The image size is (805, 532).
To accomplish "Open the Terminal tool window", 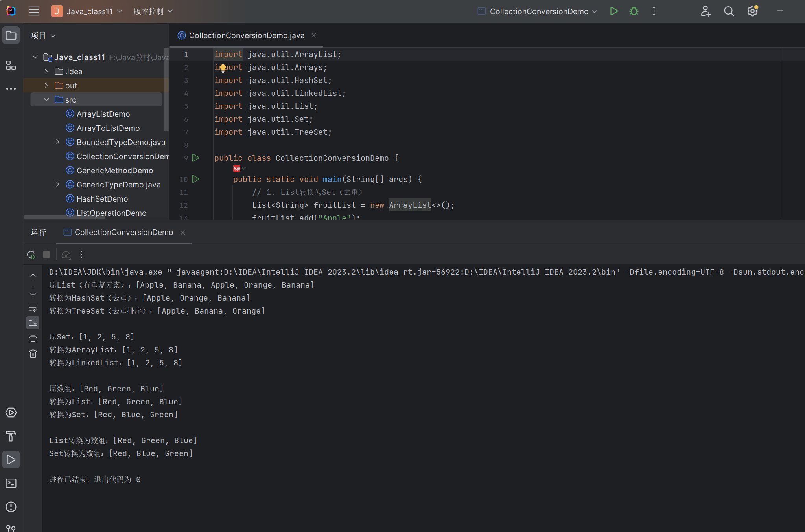I will 11,483.
